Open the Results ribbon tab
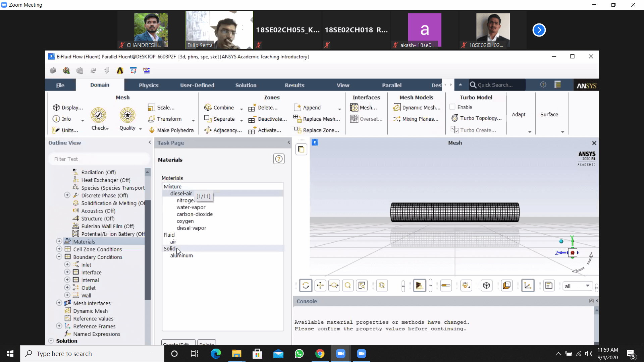 click(294, 85)
